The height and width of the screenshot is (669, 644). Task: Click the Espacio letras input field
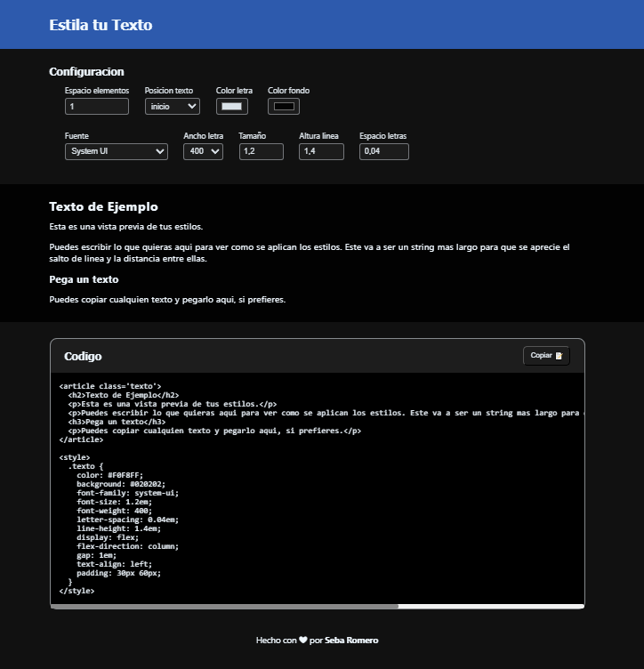click(383, 152)
